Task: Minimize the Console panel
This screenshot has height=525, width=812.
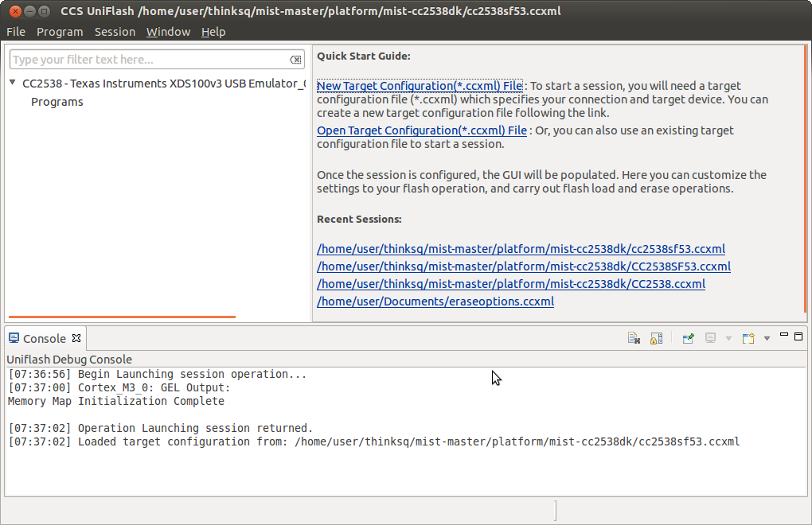Action: 784,336
